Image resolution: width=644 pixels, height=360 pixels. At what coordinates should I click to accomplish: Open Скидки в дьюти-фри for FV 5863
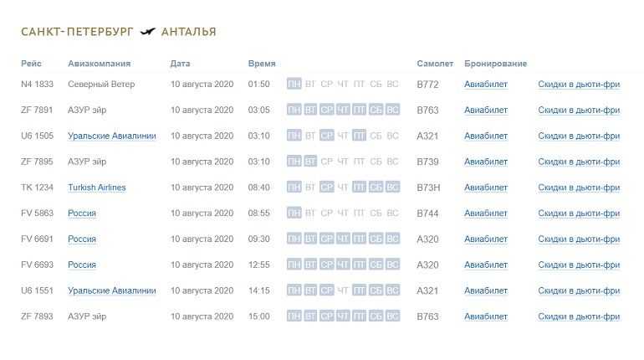coord(579,213)
